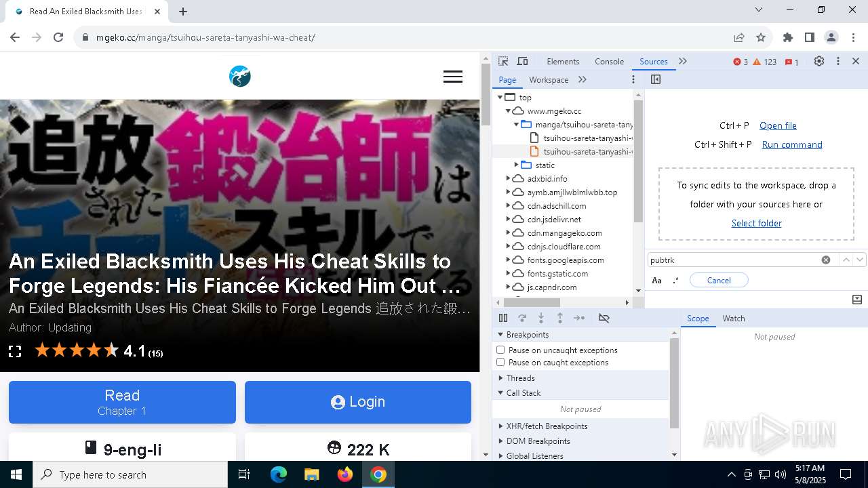Click the Cancel search button
868x488 pixels.
tap(719, 280)
